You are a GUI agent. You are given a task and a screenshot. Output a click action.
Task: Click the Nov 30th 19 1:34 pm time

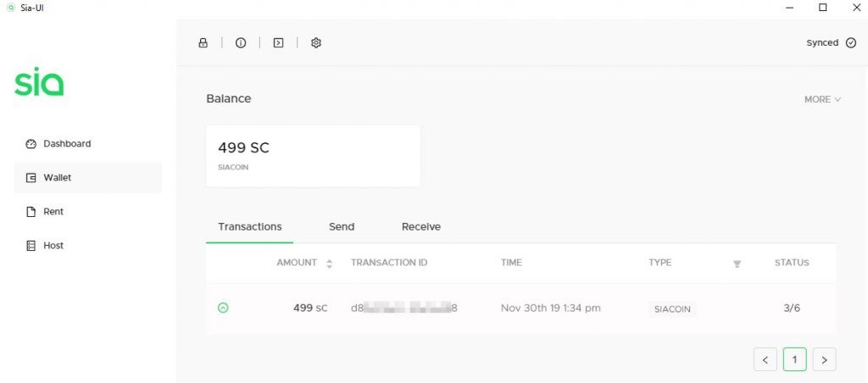pyautogui.click(x=551, y=308)
